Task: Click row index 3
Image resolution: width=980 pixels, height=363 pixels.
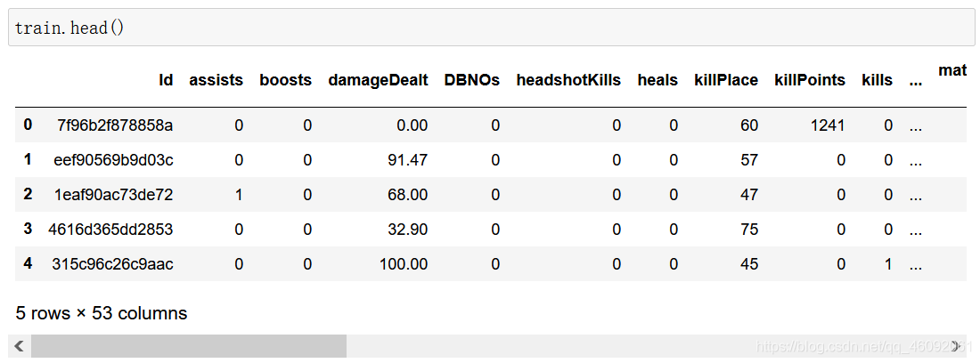Action: pyautogui.click(x=28, y=229)
